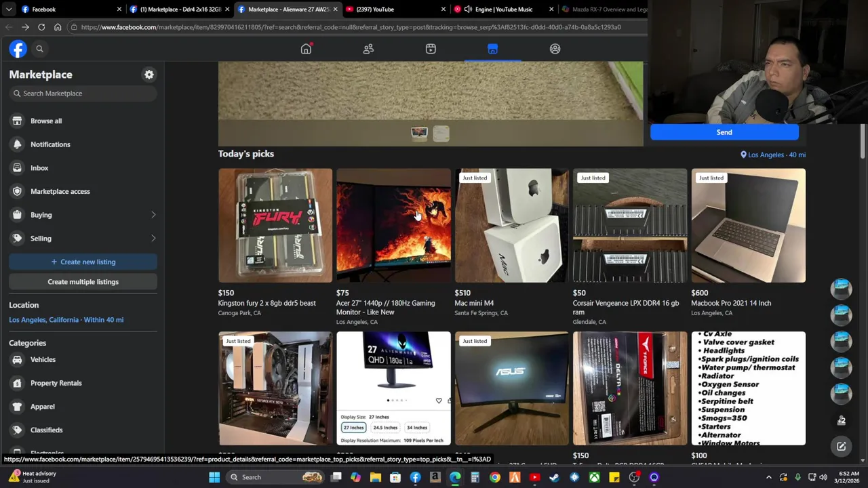Show hidden system tray icons
Viewport: 868px width, 488px height.
(769, 477)
